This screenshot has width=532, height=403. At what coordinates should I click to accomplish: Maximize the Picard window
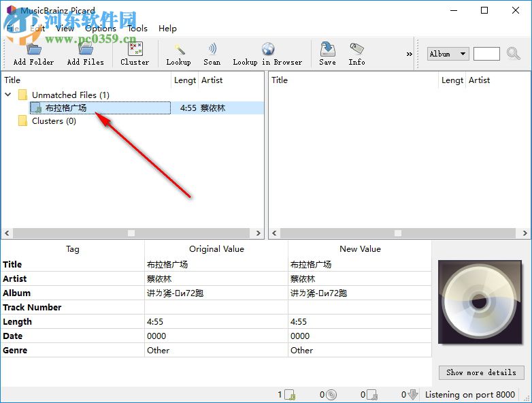[484, 10]
